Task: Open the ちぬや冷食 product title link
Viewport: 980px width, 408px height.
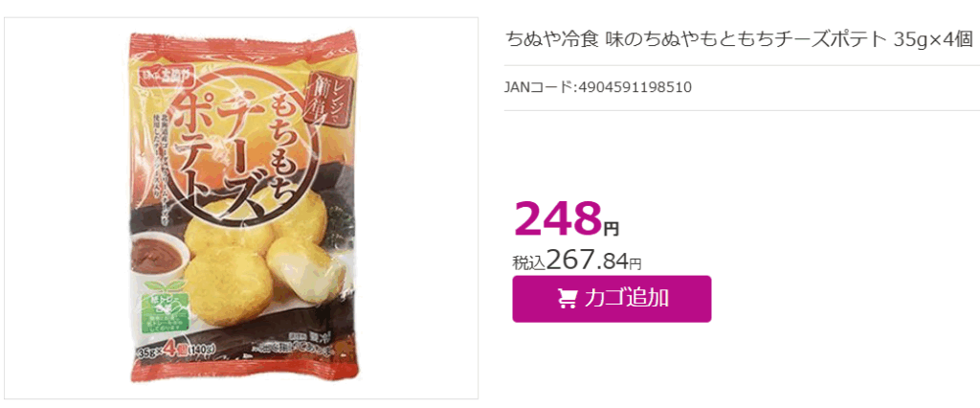Action: [740, 39]
